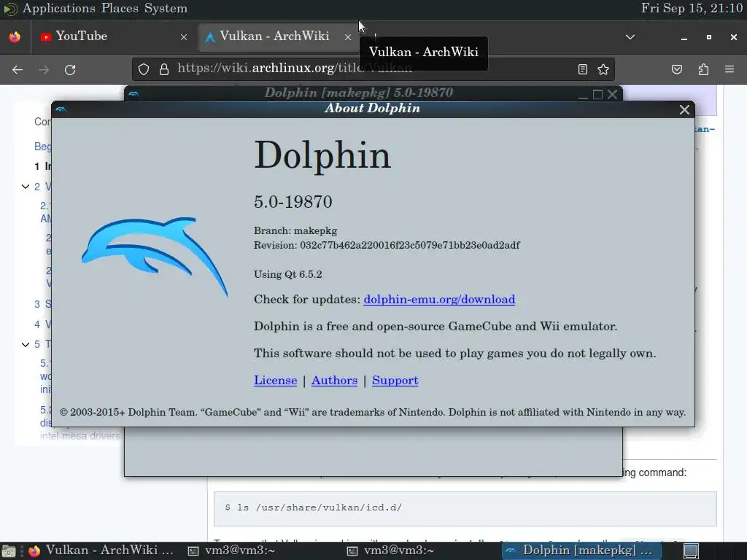
Task: Click the version text 5.0-19870
Action: [x=293, y=202]
